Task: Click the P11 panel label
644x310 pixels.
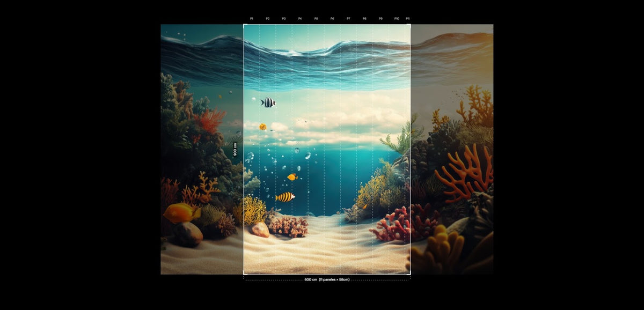Action: [x=408, y=18]
